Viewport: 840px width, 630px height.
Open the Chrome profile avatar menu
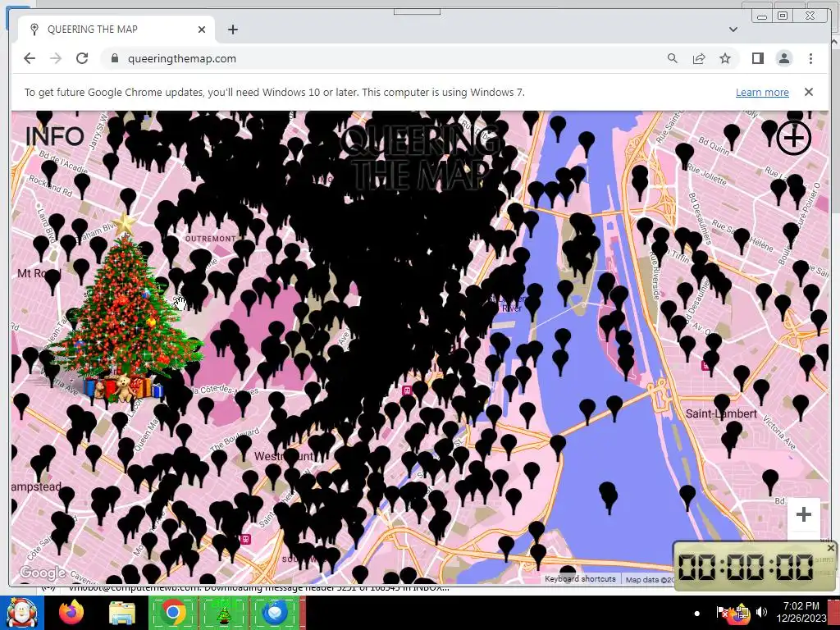pyautogui.click(x=784, y=58)
